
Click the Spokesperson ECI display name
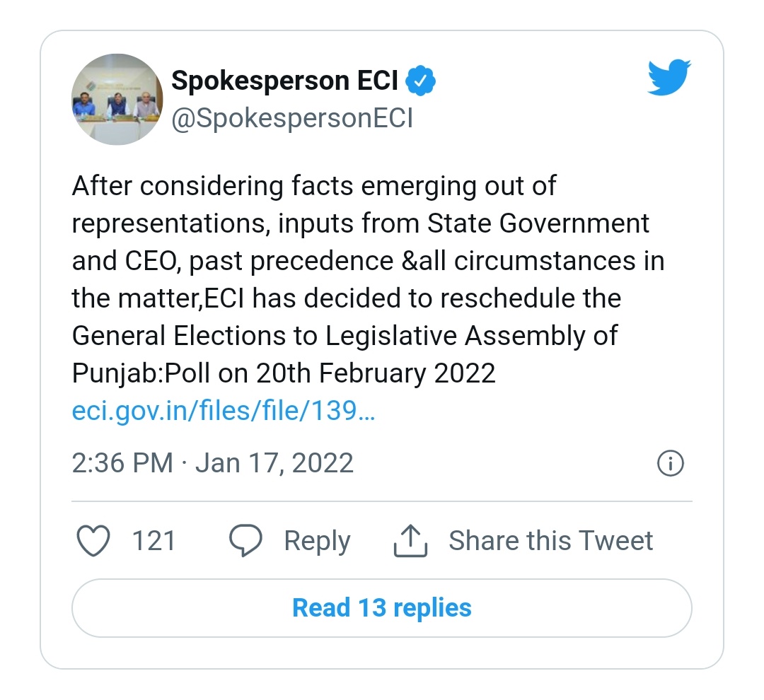pyautogui.click(x=284, y=81)
